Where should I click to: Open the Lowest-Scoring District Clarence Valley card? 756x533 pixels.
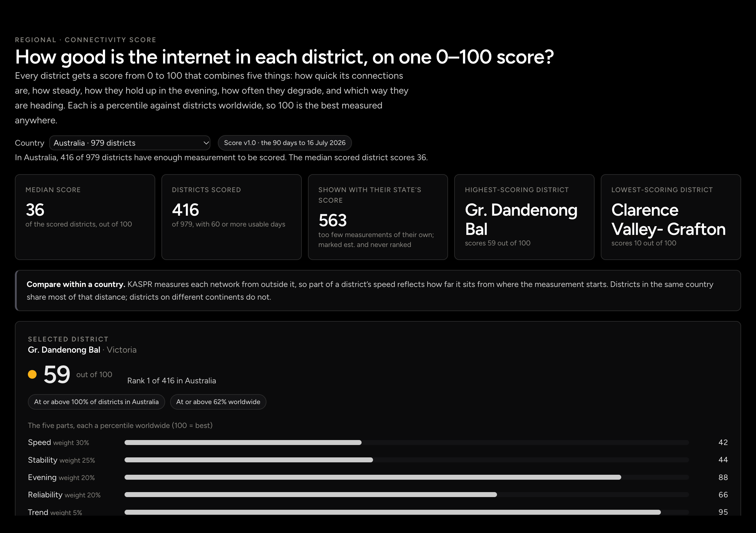pos(671,217)
